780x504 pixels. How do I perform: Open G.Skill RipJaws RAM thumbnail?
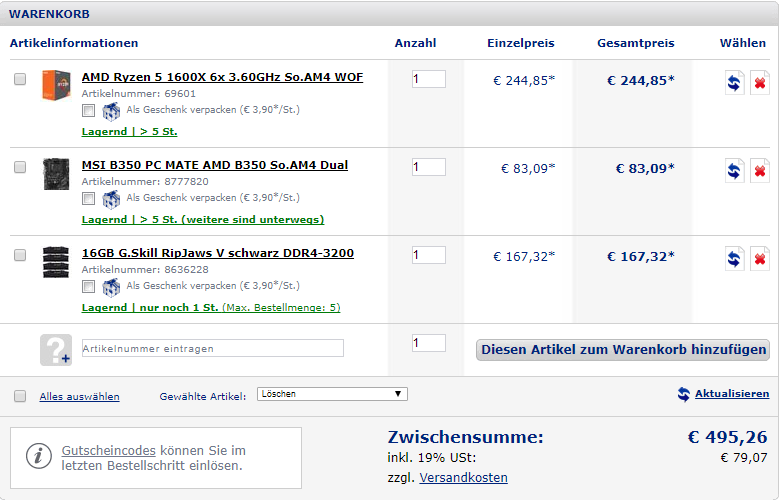pos(56,262)
